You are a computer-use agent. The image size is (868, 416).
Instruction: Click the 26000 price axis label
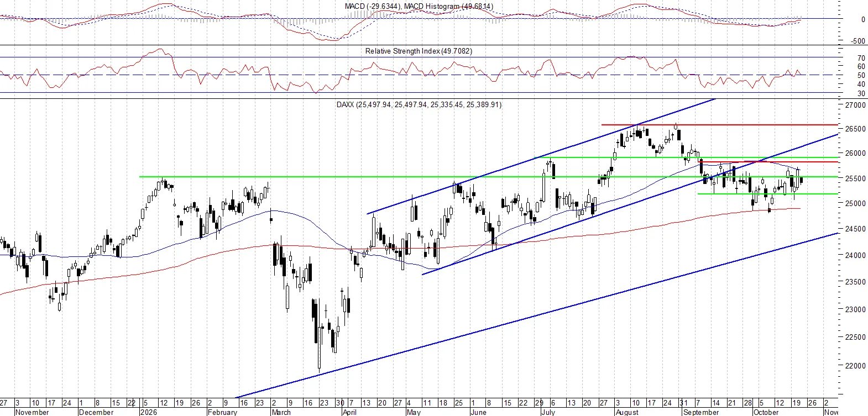tap(855, 154)
